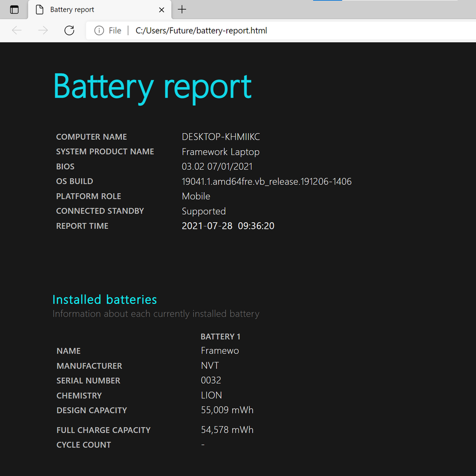Click the BATTERY 1 column header
Viewport: 476px width, 476px height.
[x=220, y=336]
